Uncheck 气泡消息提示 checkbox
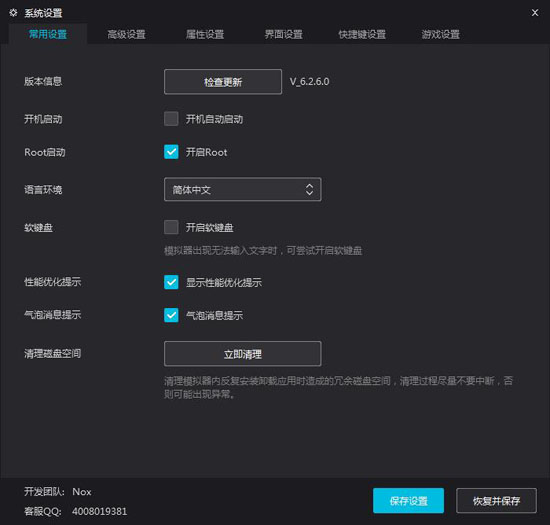The image size is (550, 525). click(x=171, y=315)
